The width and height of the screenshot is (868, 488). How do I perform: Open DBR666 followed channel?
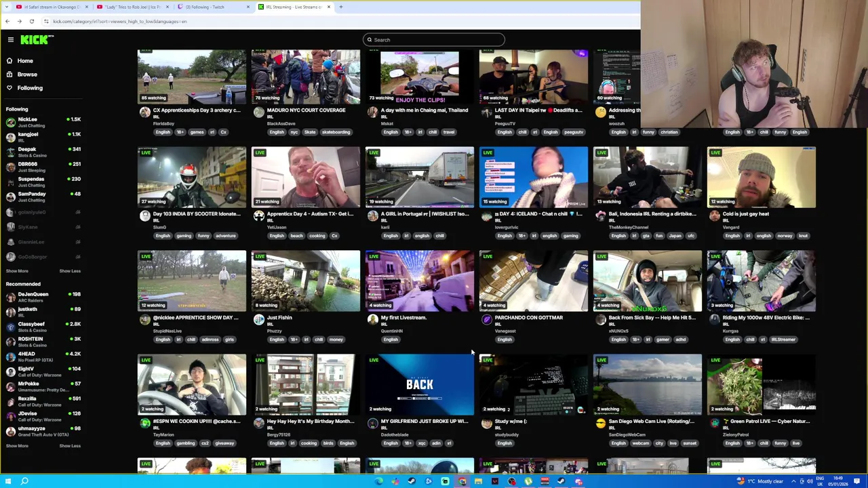(42, 167)
